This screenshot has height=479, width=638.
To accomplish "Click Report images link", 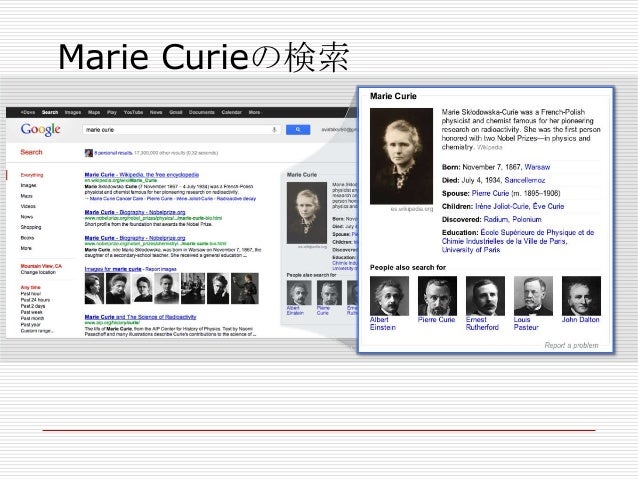I will [x=161, y=269].
